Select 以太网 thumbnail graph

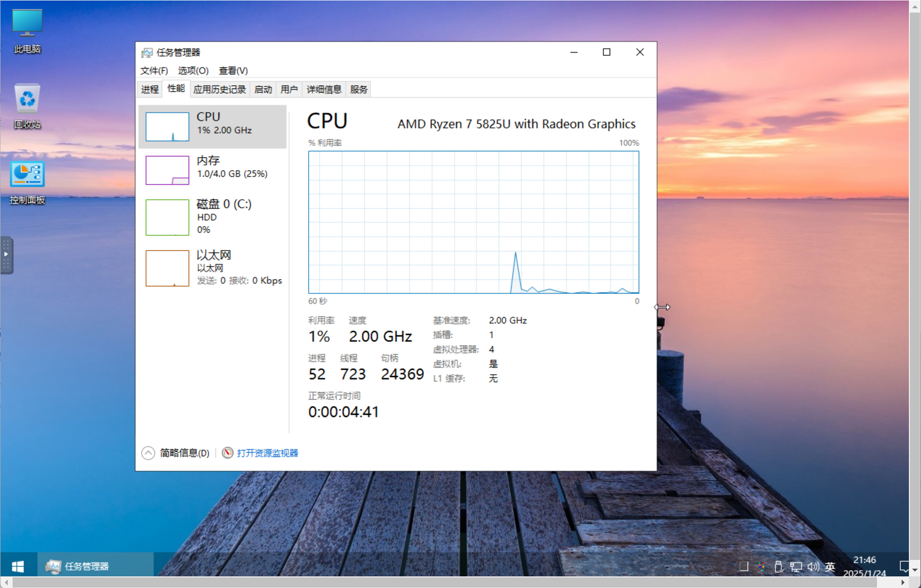(x=167, y=268)
